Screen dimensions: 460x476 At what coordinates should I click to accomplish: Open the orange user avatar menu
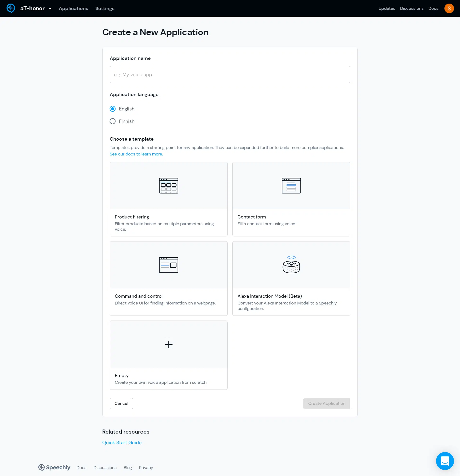point(449,8)
